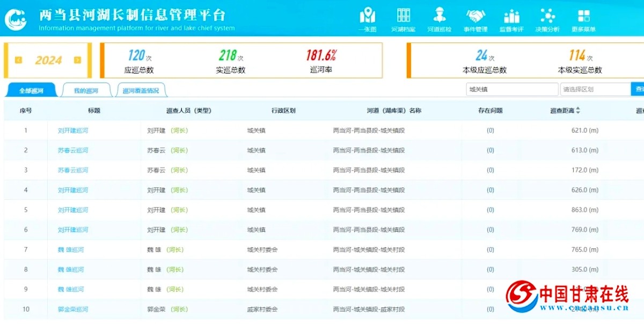
Task: Expand the 更多菜单 grid icon
Action: (x=583, y=16)
